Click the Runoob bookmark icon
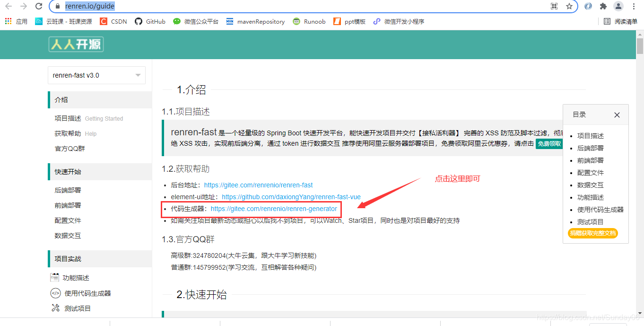The image size is (644, 326). [x=296, y=21]
